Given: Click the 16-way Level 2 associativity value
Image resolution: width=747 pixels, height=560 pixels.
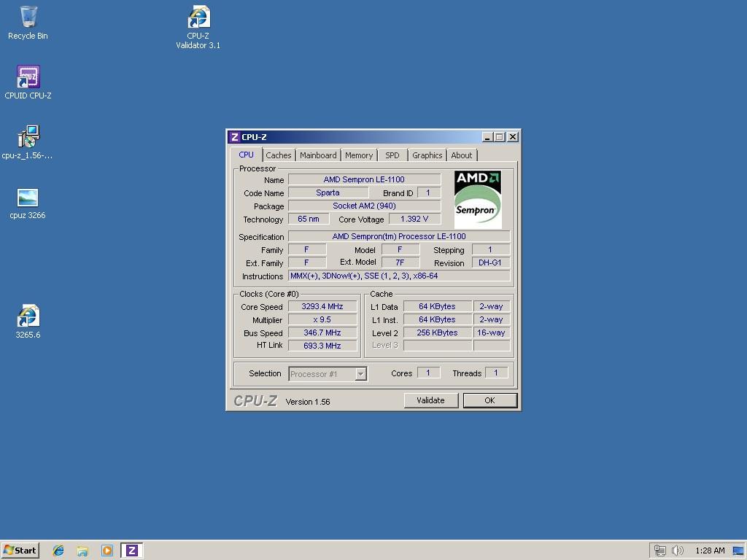Looking at the screenshot, I should click(491, 332).
